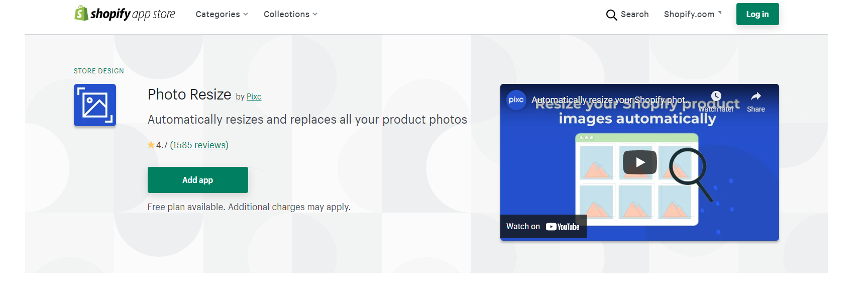Open the Store Design category link
This screenshot has height=290, width=868.
tap(98, 71)
